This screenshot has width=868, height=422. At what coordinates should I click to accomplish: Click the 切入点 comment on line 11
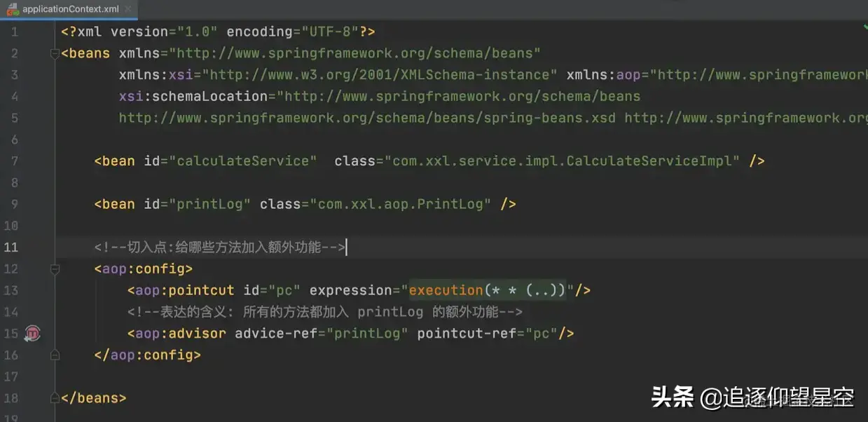point(220,247)
